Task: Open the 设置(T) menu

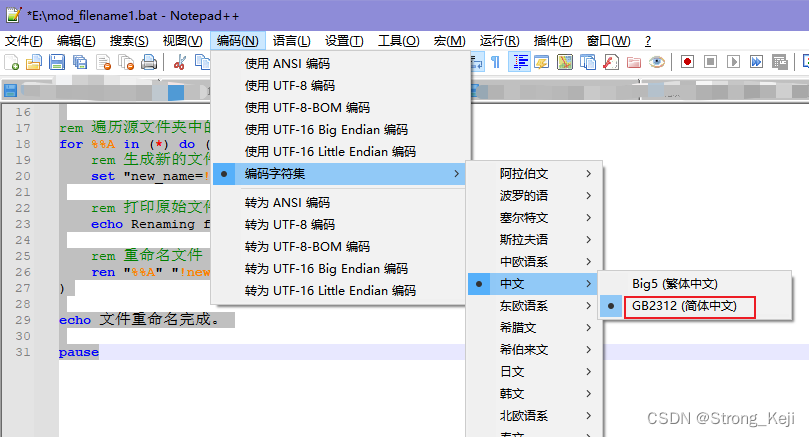Action: (344, 41)
